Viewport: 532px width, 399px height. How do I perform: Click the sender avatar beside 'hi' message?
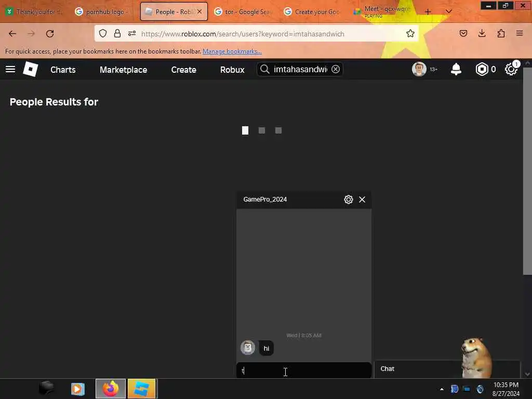pos(248,348)
